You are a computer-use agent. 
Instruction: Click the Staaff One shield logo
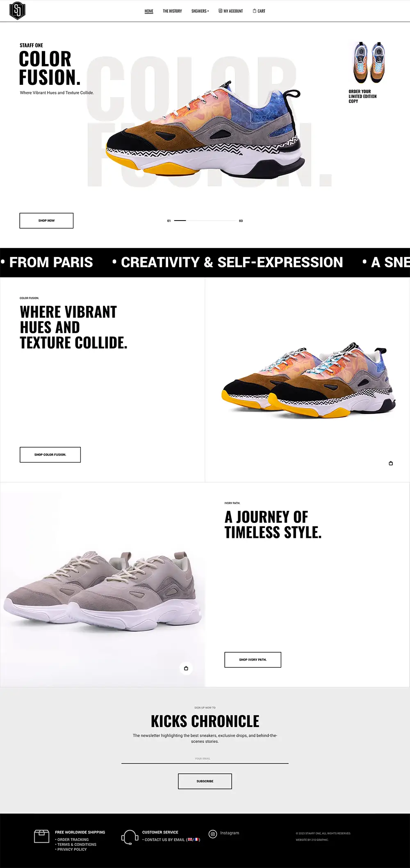pyautogui.click(x=17, y=11)
